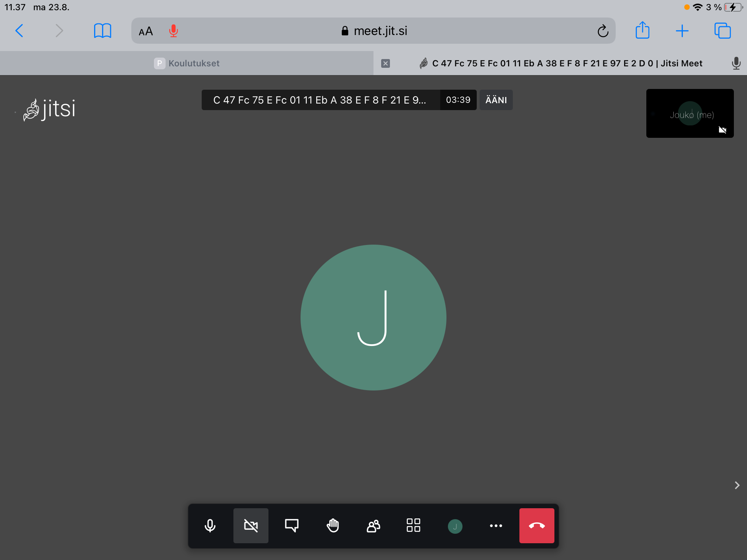Open the AA reader view menu
747x560 pixels.
point(146,31)
